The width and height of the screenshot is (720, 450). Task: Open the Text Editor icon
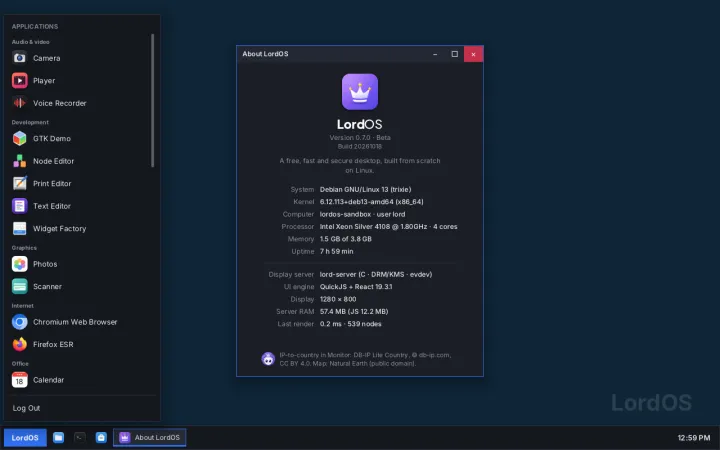(x=19, y=206)
